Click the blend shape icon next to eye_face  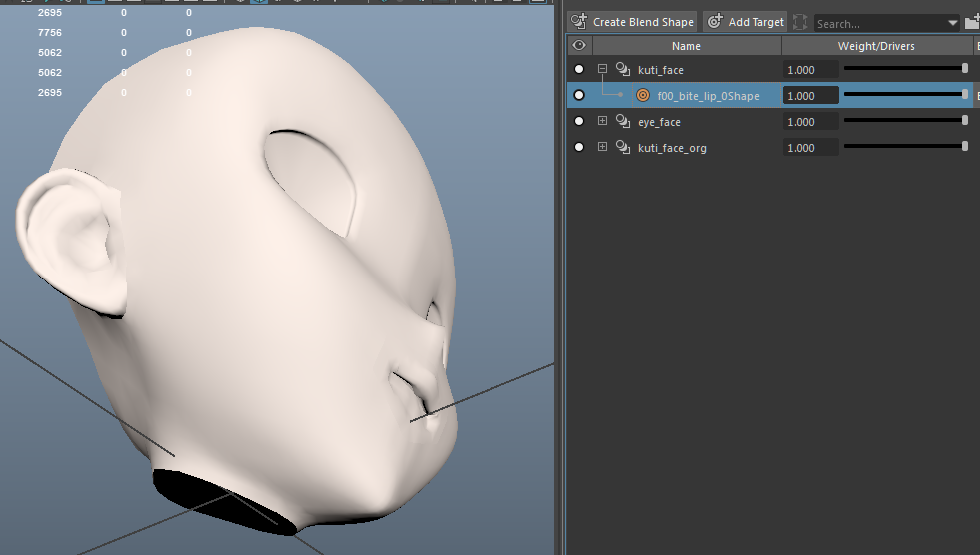623,121
